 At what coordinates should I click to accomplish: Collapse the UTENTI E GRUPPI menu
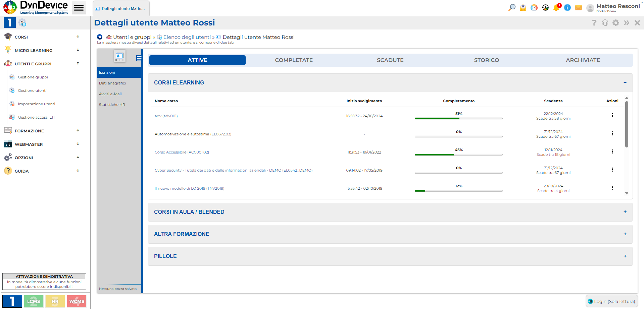(78, 63)
